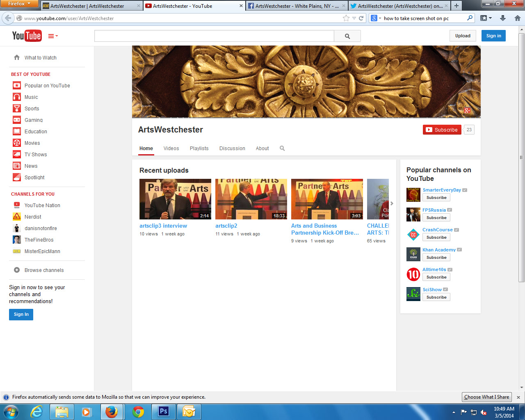Subscribe to ArtsWestchester channel

tap(442, 130)
